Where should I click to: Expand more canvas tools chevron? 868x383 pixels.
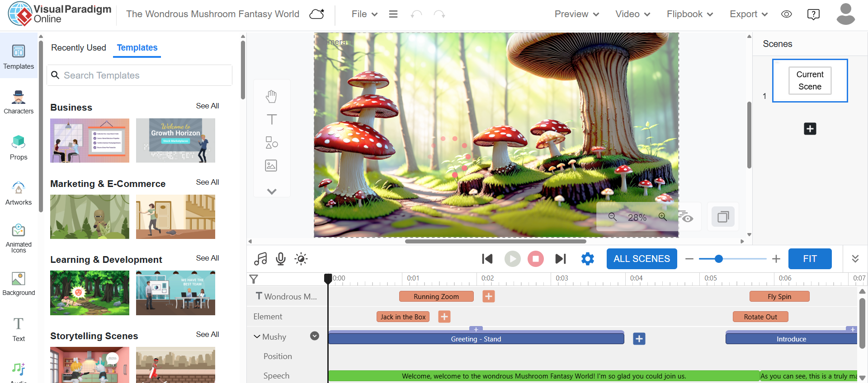point(271,191)
